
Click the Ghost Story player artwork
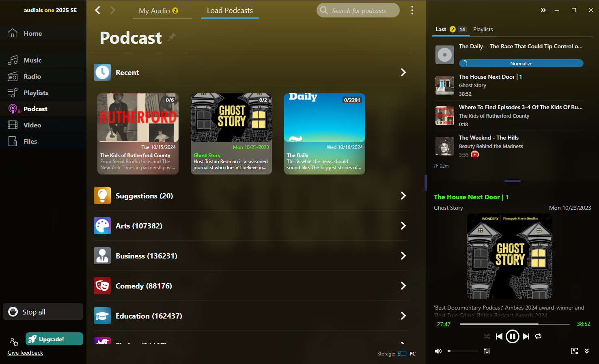[510, 256]
